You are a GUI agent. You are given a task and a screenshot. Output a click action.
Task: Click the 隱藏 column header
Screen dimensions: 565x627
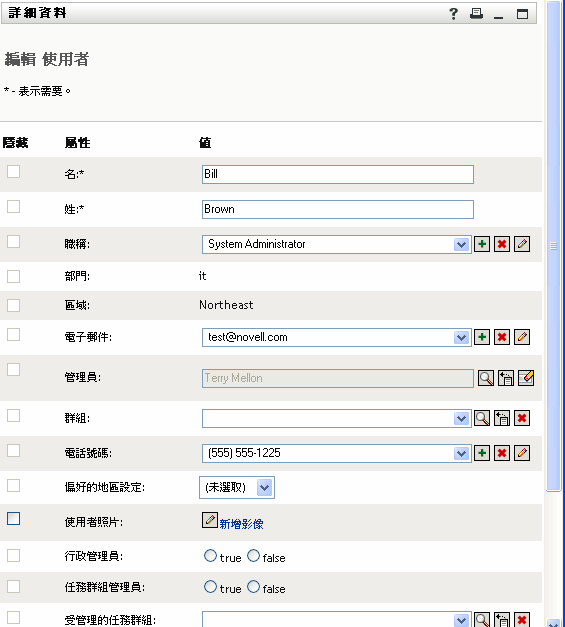point(15,143)
